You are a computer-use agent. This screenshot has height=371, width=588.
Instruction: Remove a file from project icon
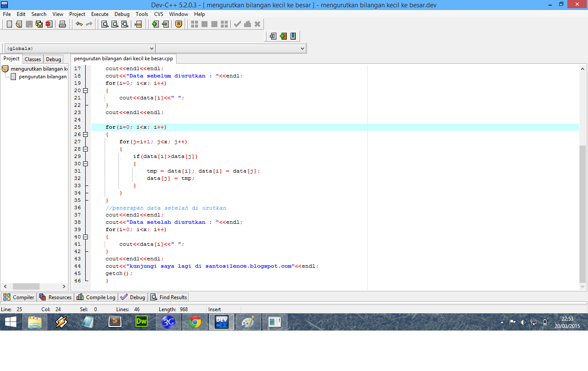(165, 24)
